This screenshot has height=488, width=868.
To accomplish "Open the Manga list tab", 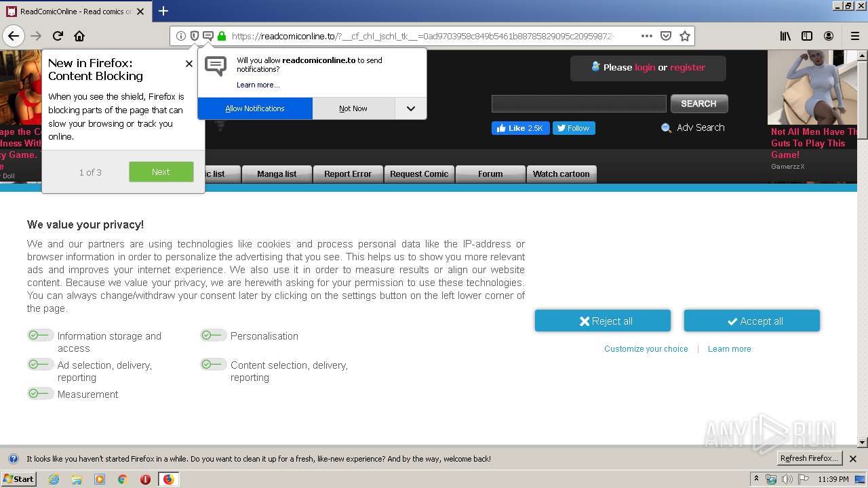I will (x=277, y=174).
